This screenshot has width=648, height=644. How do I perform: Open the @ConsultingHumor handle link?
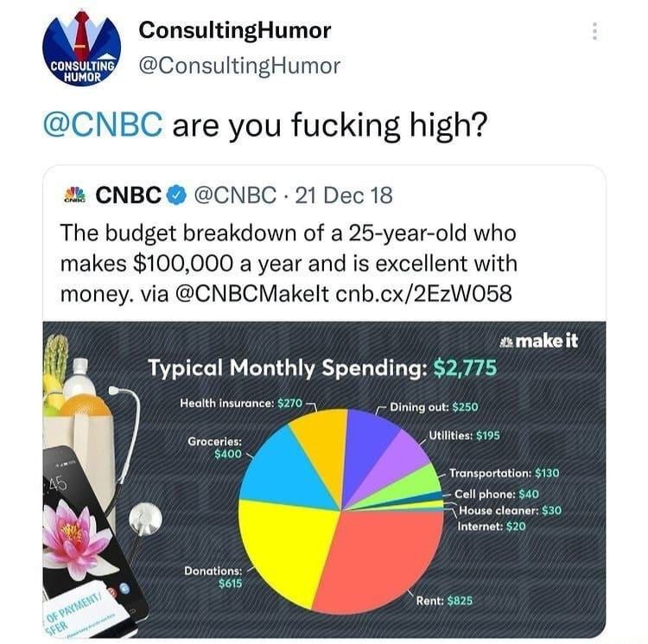coord(239,67)
